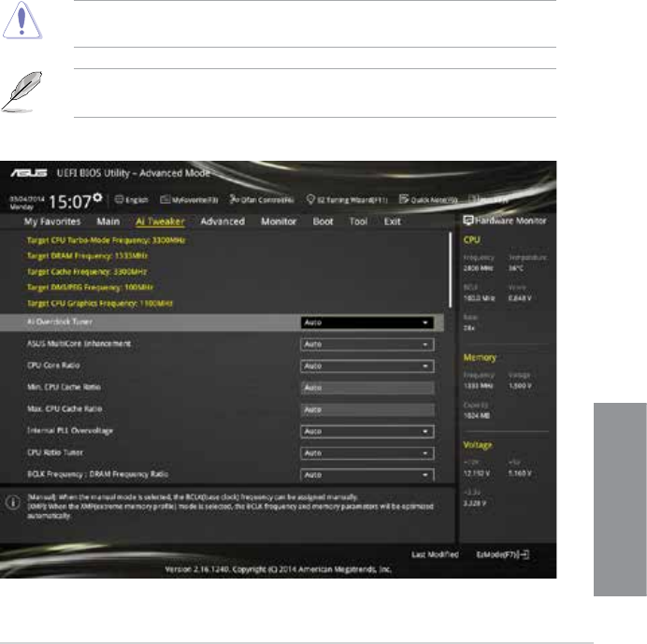Open MyFavorite(F3) folder icon
This screenshot has width=647, height=644.
point(165,200)
